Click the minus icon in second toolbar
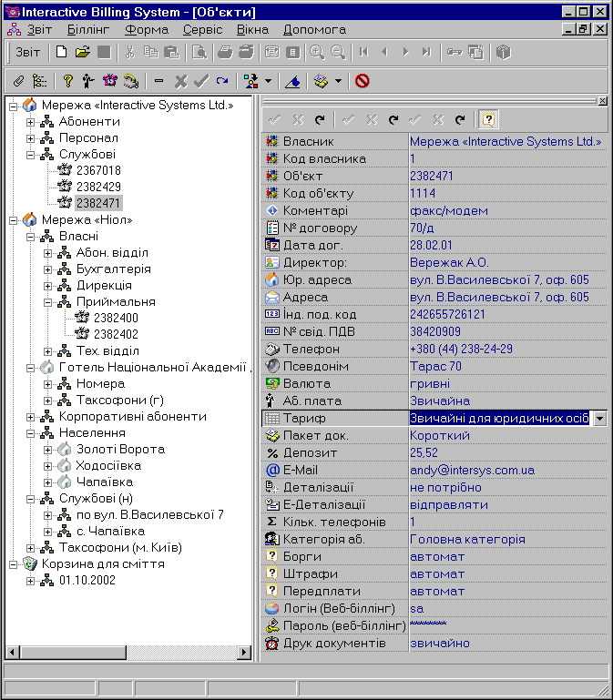The image size is (613, 700). pos(158,81)
